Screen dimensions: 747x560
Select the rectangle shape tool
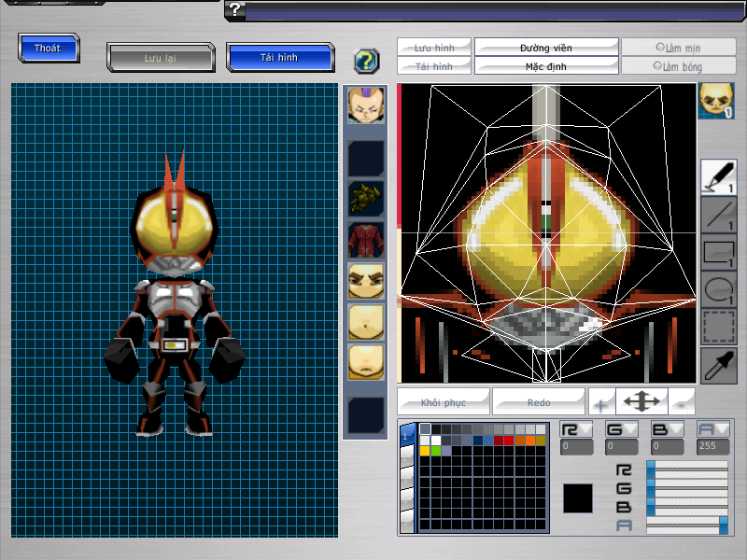(718, 253)
